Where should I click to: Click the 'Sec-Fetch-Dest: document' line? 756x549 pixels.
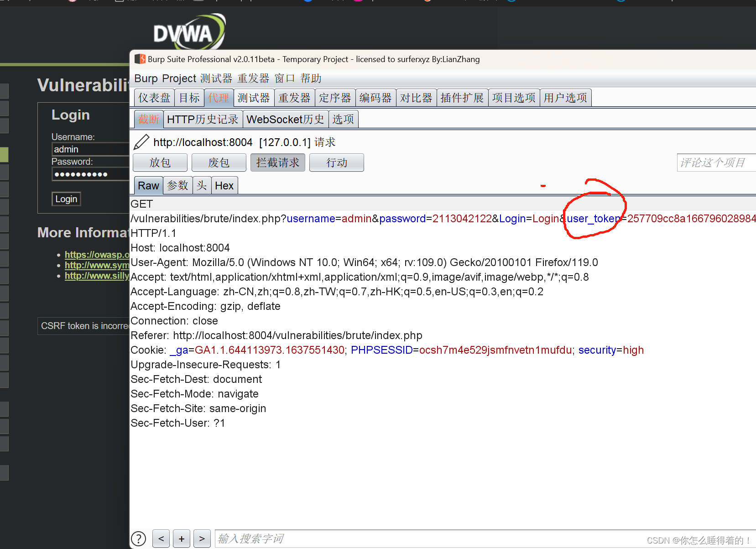[x=196, y=379]
